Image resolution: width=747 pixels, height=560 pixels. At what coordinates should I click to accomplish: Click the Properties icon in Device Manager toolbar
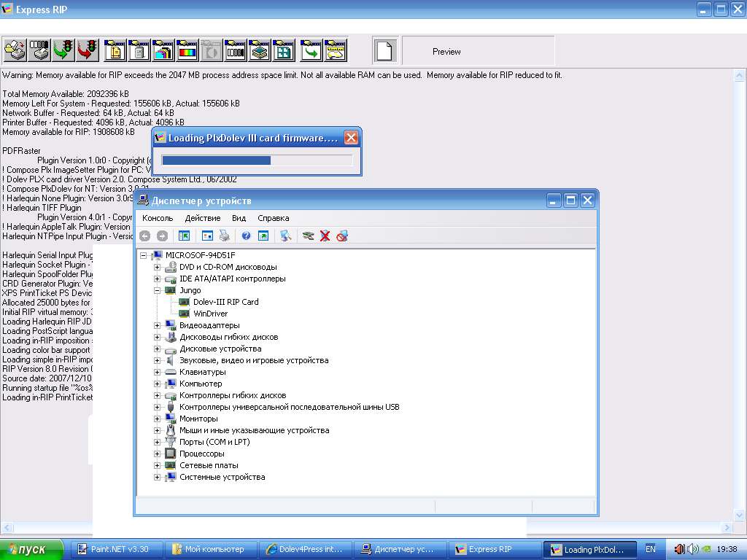tap(207, 236)
